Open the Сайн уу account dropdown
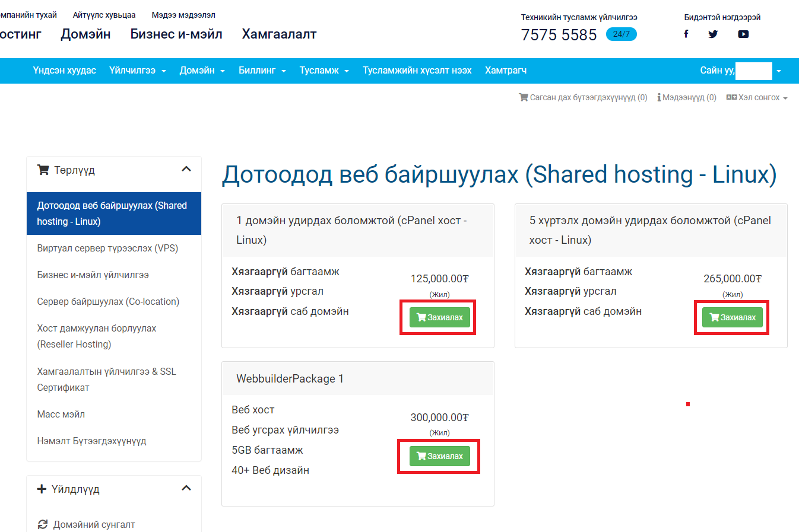Screen dimensions: 799x532 tap(740, 71)
